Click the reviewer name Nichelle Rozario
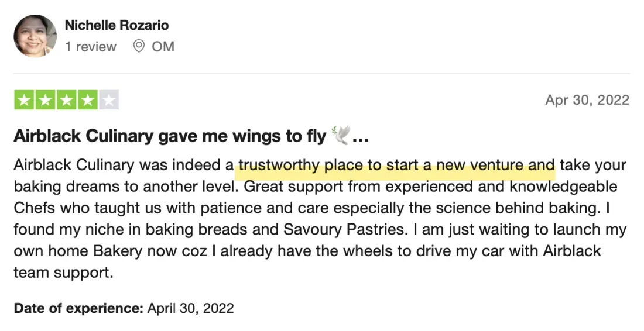The height and width of the screenshot is (331, 644). pyautogui.click(x=117, y=25)
